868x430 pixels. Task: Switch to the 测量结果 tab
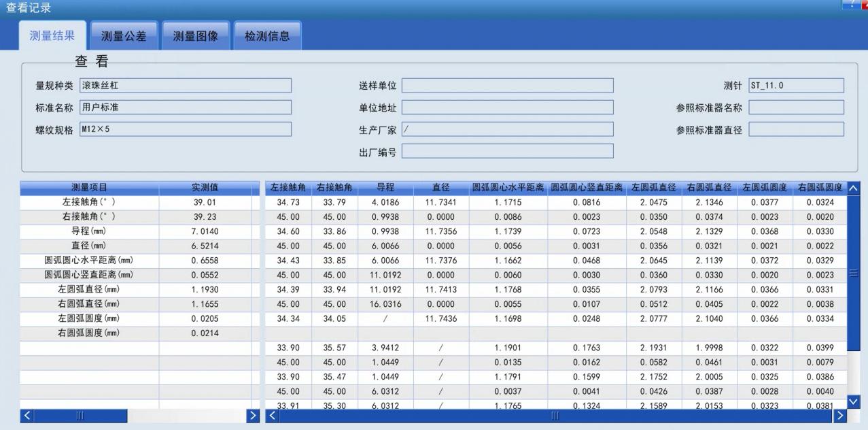[x=52, y=36]
